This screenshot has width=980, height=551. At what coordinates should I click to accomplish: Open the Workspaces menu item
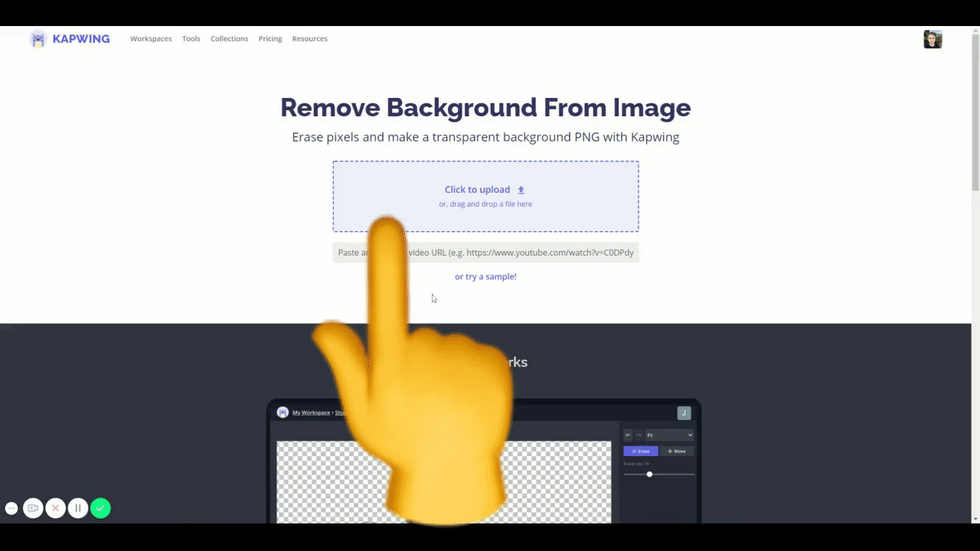click(151, 38)
